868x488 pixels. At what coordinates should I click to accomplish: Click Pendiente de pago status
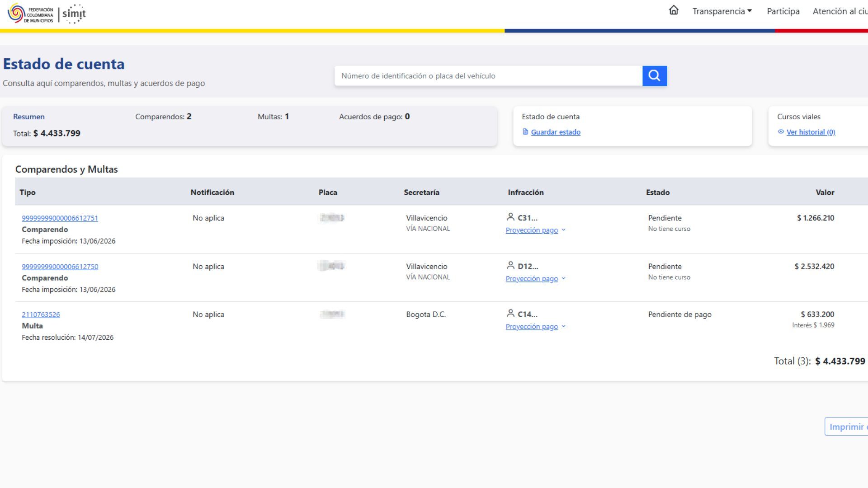(679, 314)
